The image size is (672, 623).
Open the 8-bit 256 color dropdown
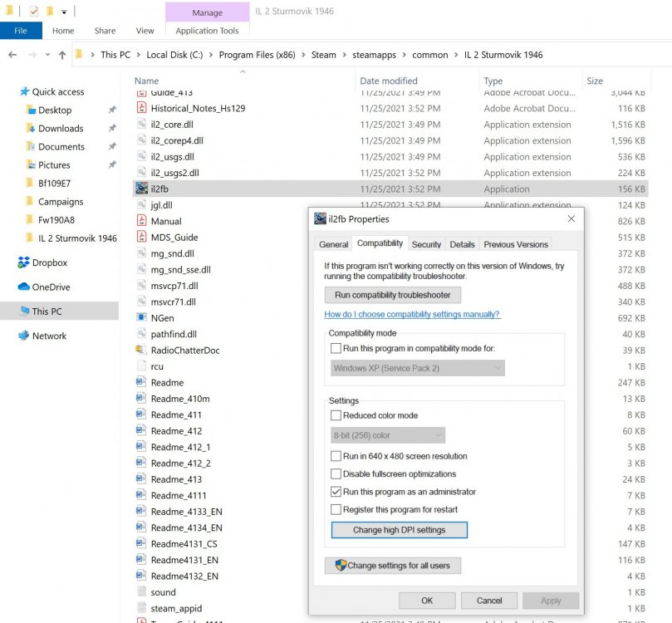point(386,434)
